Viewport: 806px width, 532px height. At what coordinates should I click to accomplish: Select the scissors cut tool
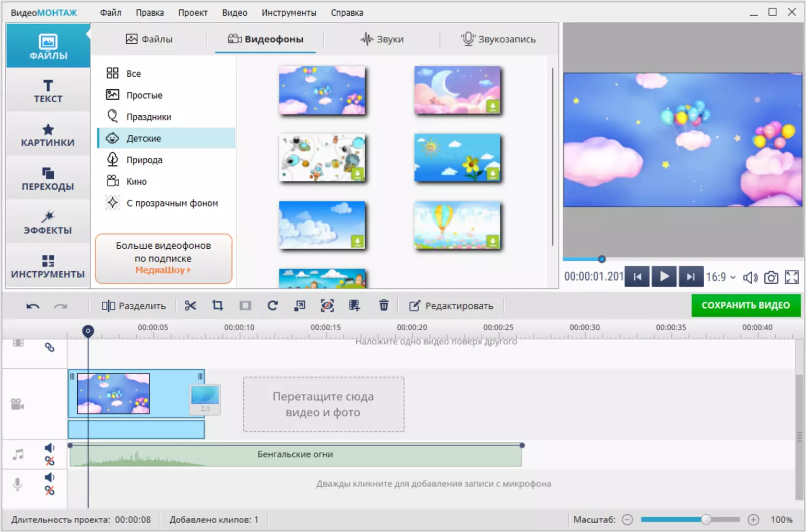pyautogui.click(x=191, y=306)
